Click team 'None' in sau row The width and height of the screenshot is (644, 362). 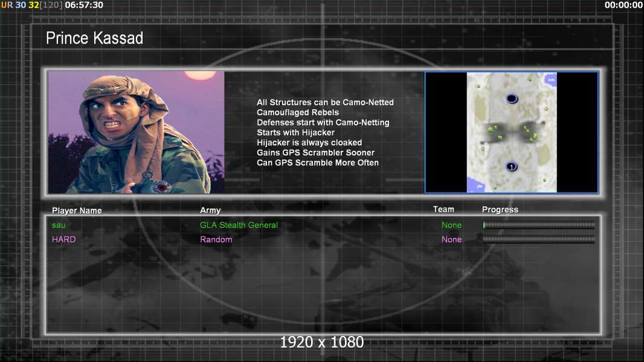click(451, 225)
